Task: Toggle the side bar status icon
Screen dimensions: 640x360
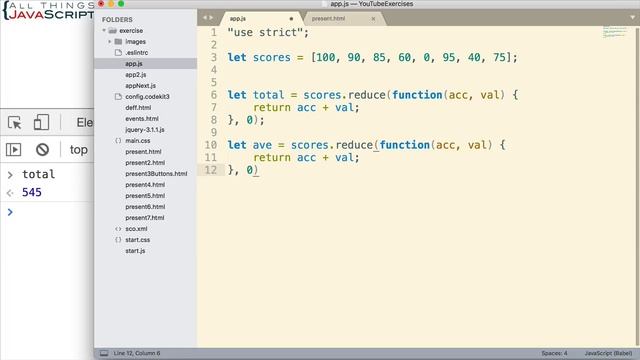Action: click(104, 353)
